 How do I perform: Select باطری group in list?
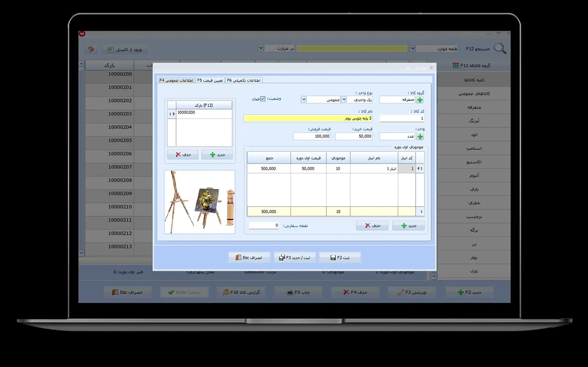click(x=474, y=203)
